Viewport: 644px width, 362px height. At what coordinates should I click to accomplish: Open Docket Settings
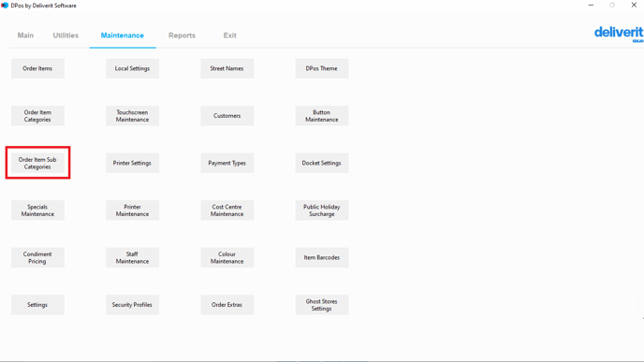pos(322,163)
